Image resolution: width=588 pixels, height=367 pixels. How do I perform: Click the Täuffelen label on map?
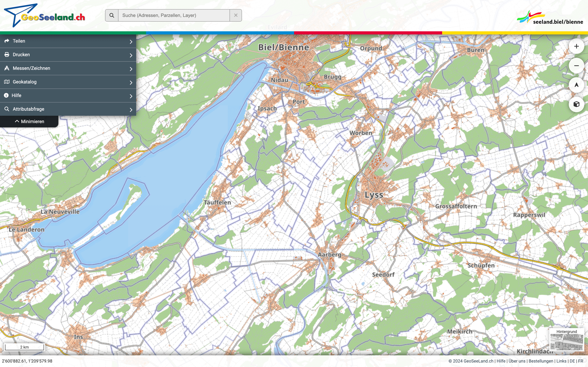click(217, 202)
